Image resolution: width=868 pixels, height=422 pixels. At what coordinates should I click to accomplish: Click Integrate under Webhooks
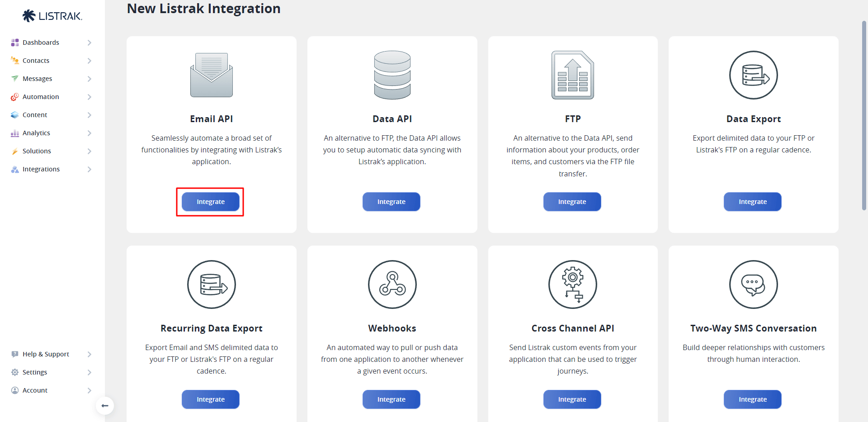pyautogui.click(x=391, y=399)
